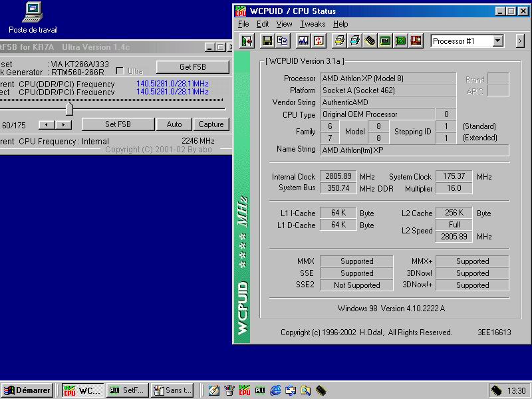
Task: Click the pencil notepad quick launch icon
Action: tap(213, 390)
